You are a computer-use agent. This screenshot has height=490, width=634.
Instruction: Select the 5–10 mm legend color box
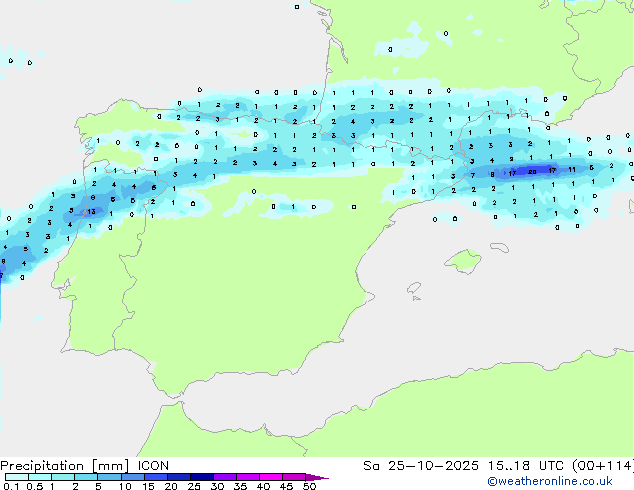click(x=110, y=477)
